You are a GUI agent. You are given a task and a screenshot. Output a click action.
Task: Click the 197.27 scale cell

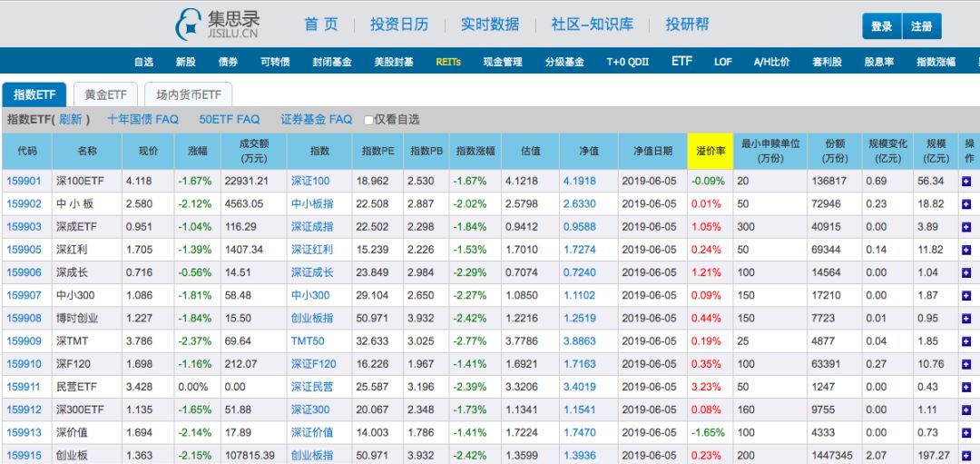(936, 456)
